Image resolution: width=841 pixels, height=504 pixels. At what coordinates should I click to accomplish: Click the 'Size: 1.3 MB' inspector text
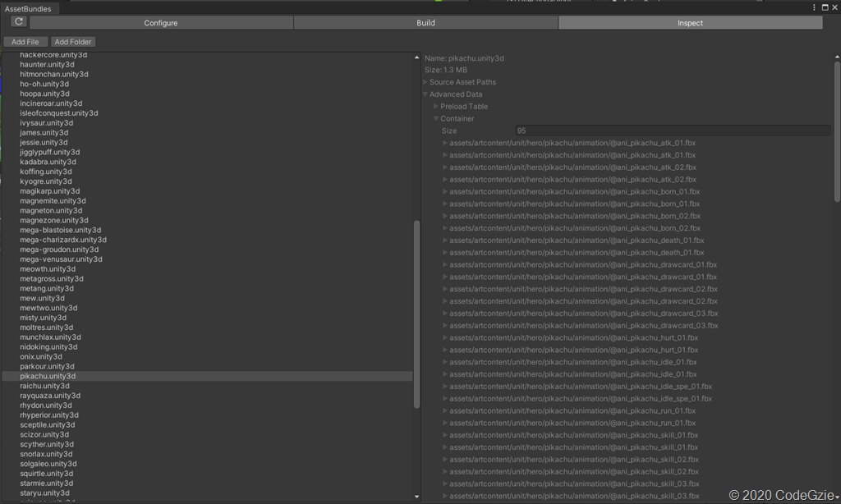pyautogui.click(x=446, y=70)
